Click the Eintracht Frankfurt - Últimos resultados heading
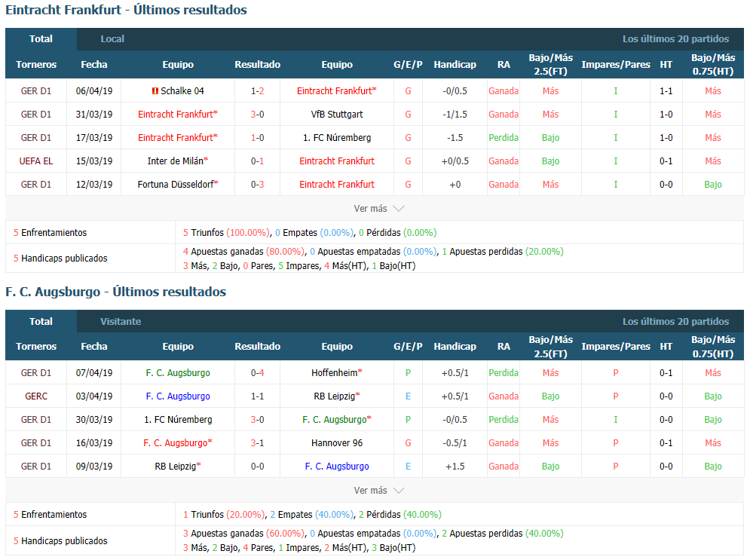 tap(127, 10)
